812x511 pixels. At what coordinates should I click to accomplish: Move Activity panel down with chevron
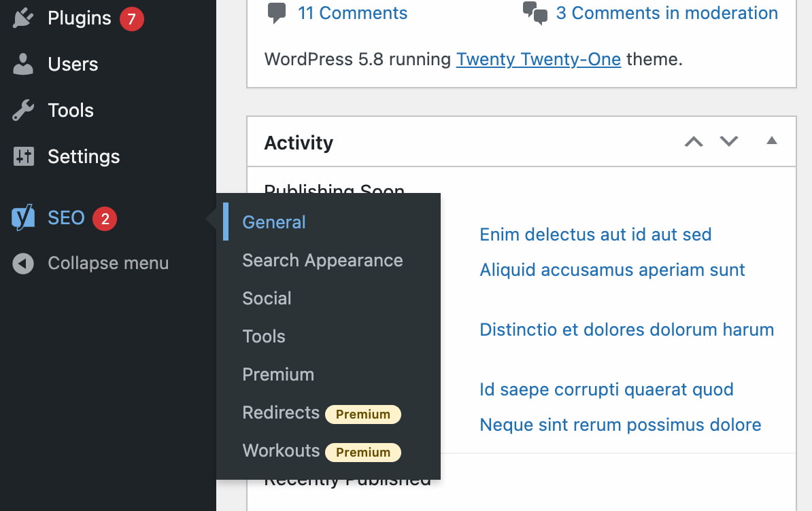click(x=728, y=141)
